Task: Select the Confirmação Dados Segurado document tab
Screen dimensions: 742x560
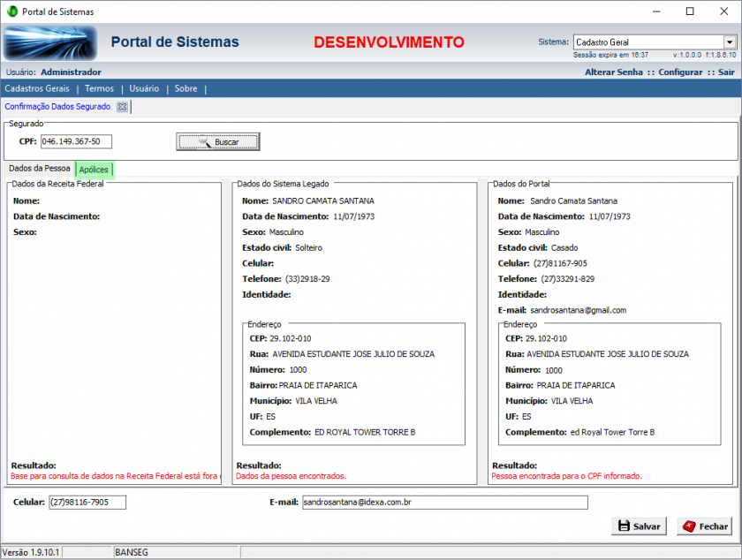Action: tap(57, 107)
